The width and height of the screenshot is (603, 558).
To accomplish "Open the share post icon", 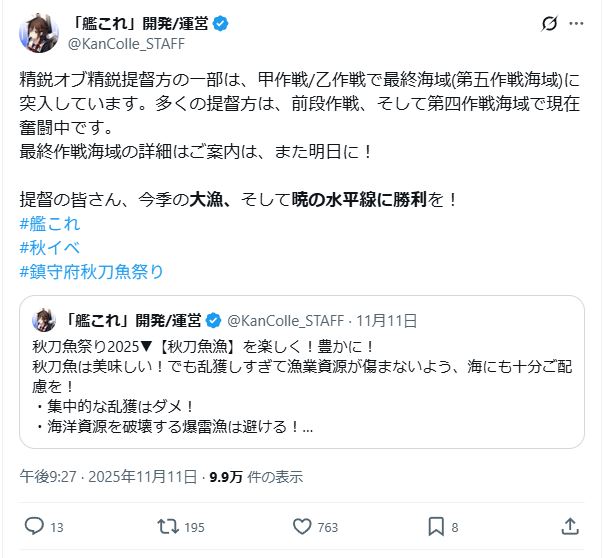I will [x=570, y=525].
